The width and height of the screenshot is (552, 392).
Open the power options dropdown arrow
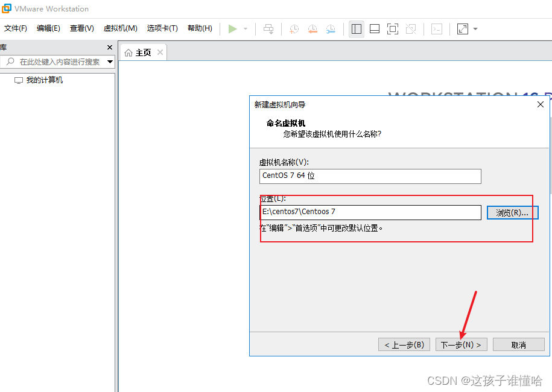click(x=246, y=29)
